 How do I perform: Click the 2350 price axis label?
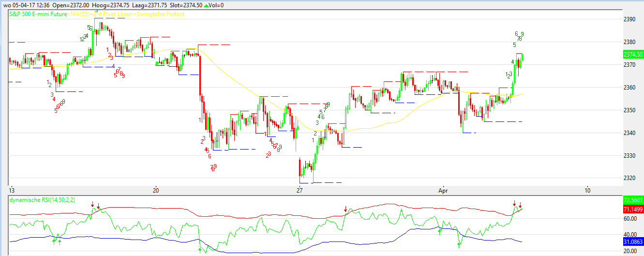click(629, 110)
